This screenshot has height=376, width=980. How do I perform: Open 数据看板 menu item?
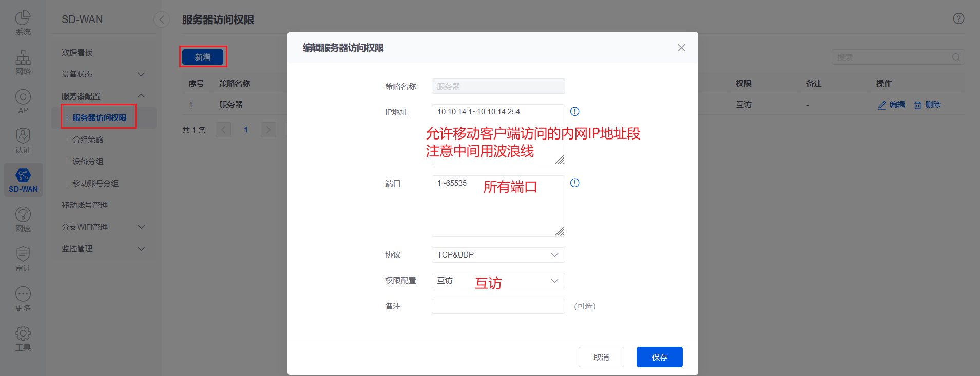pyautogui.click(x=77, y=53)
